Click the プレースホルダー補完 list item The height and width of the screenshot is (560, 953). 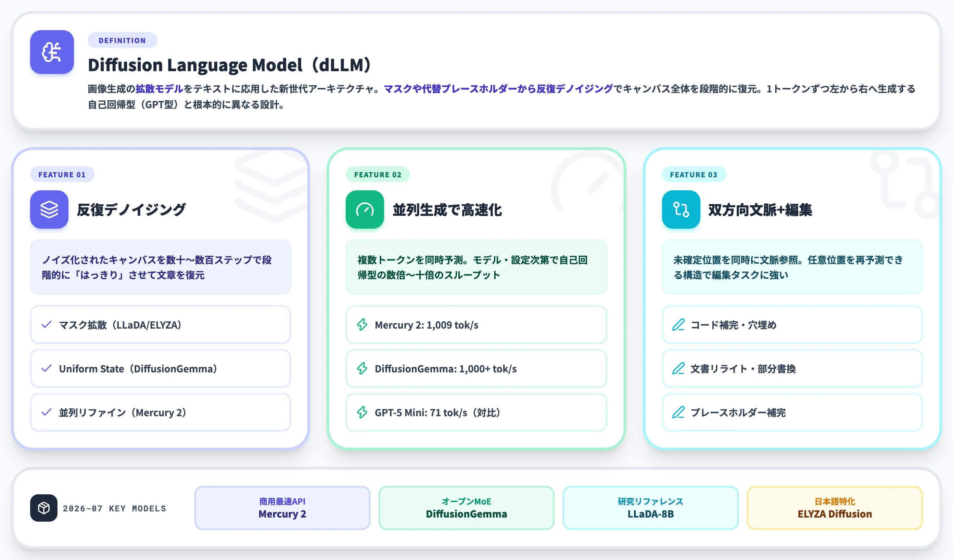pos(792,412)
